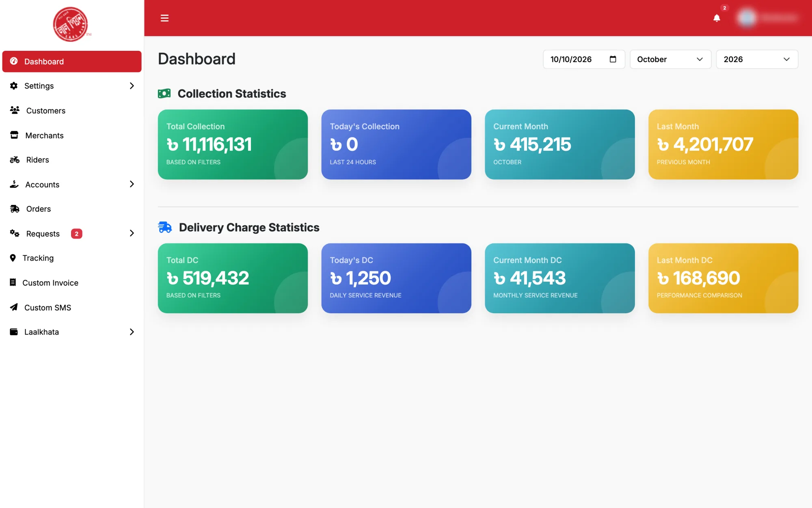Screen dimensions: 812x508
Task: Open the October month dropdown
Action: [x=670, y=59]
